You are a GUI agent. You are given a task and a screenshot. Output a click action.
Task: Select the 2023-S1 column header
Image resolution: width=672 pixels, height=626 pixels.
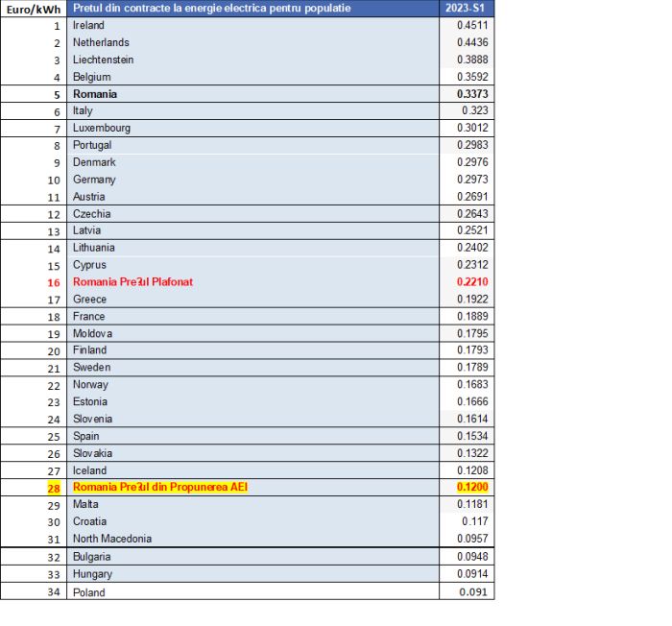coord(467,9)
